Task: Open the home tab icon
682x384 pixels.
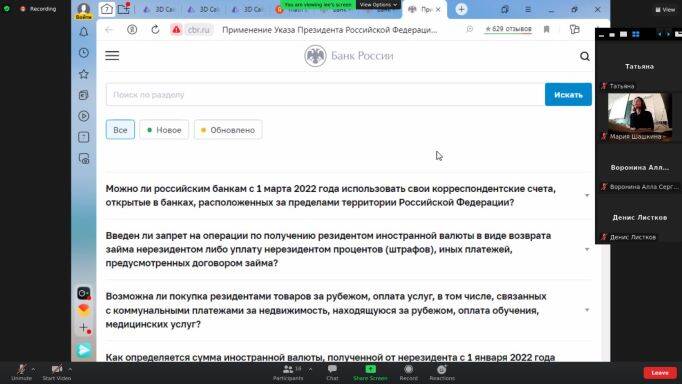Action: tap(107, 9)
